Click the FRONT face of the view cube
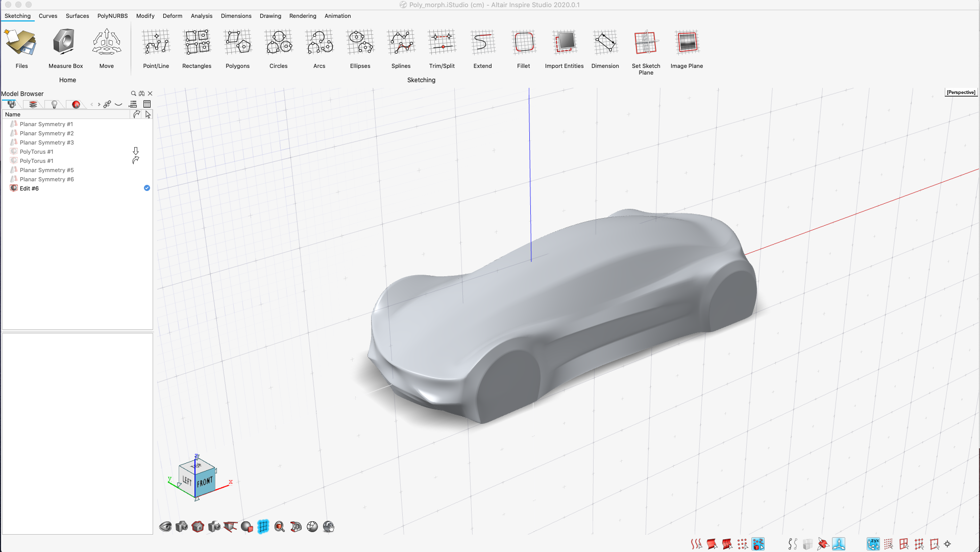The height and width of the screenshot is (552, 980). [205, 482]
